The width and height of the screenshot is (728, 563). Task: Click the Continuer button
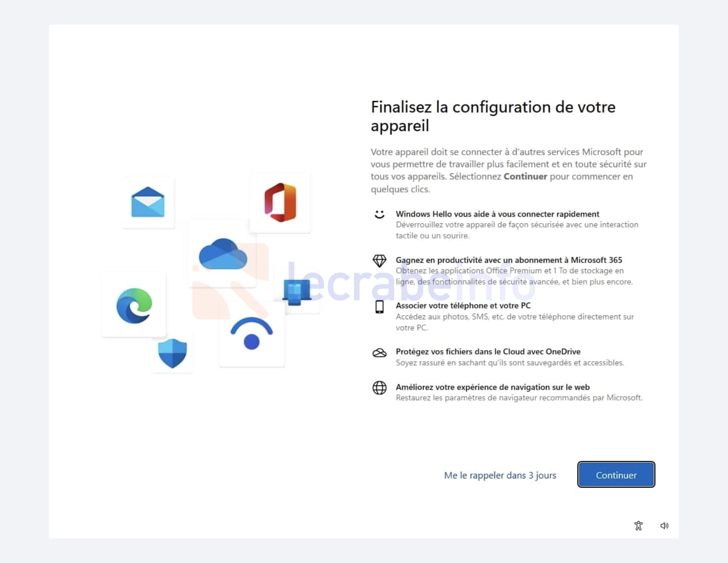616,474
